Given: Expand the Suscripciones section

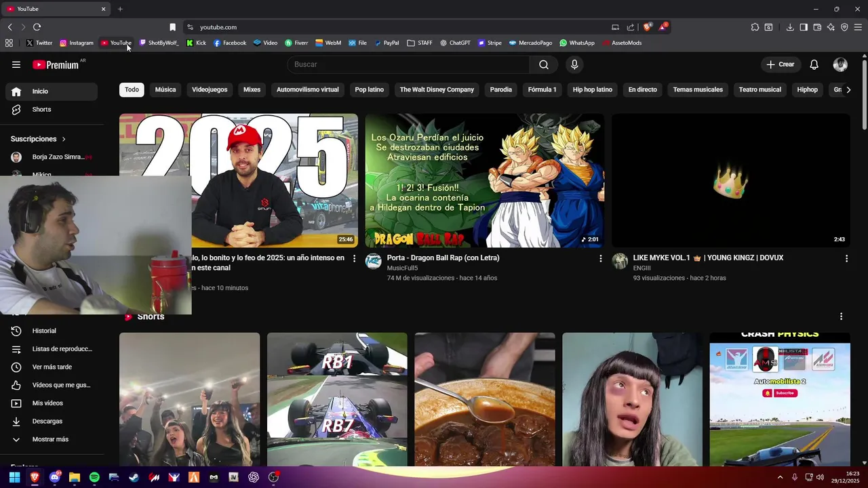Looking at the screenshot, I should [x=39, y=139].
